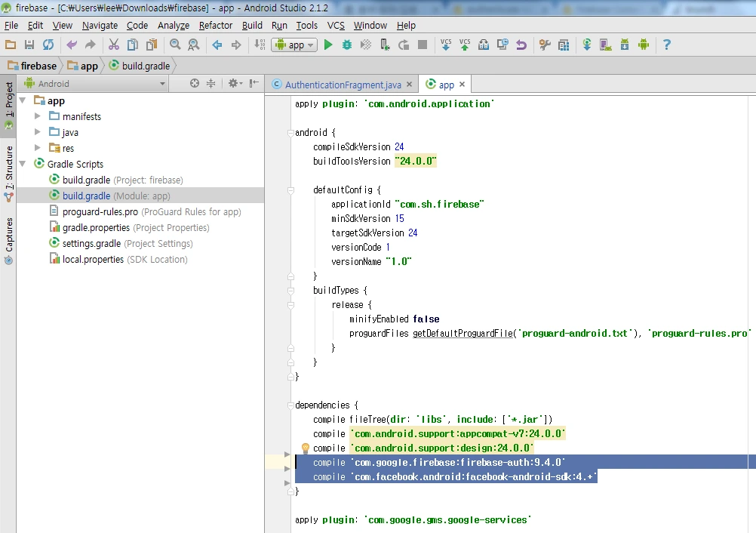Expand the manifests folder in tree
The height and width of the screenshot is (533, 756).
coord(38,116)
